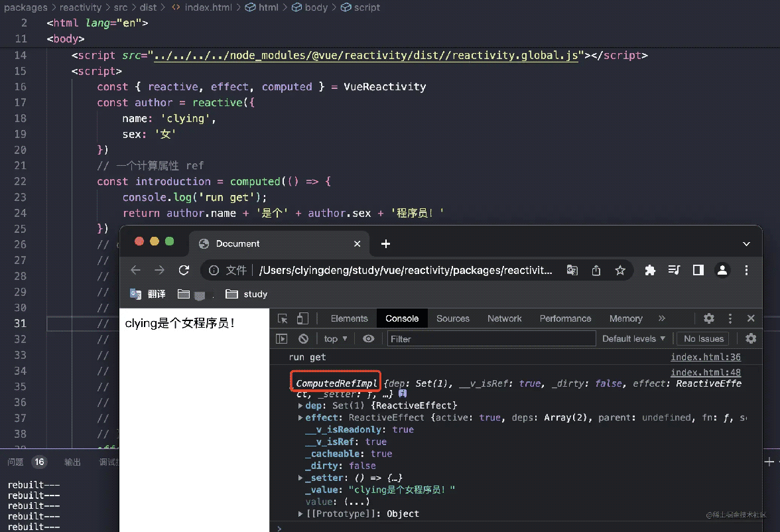Clear the console with the block icon

click(x=303, y=339)
